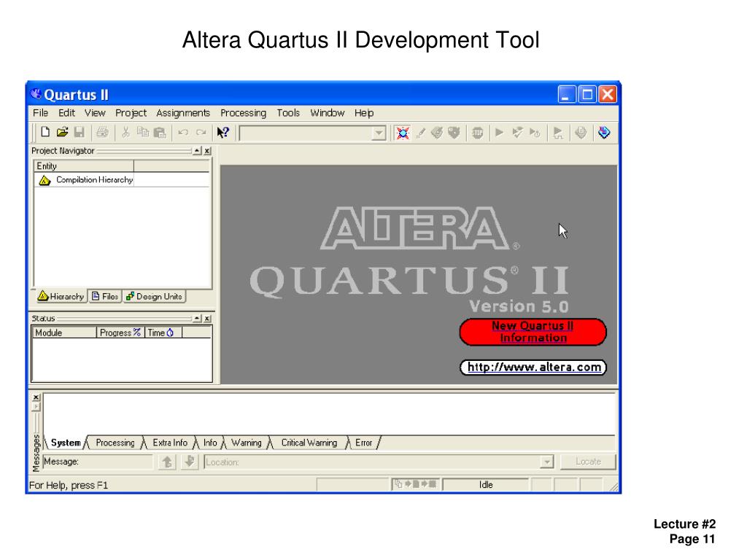
Task: Open the Edit menu
Action: point(66,113)
